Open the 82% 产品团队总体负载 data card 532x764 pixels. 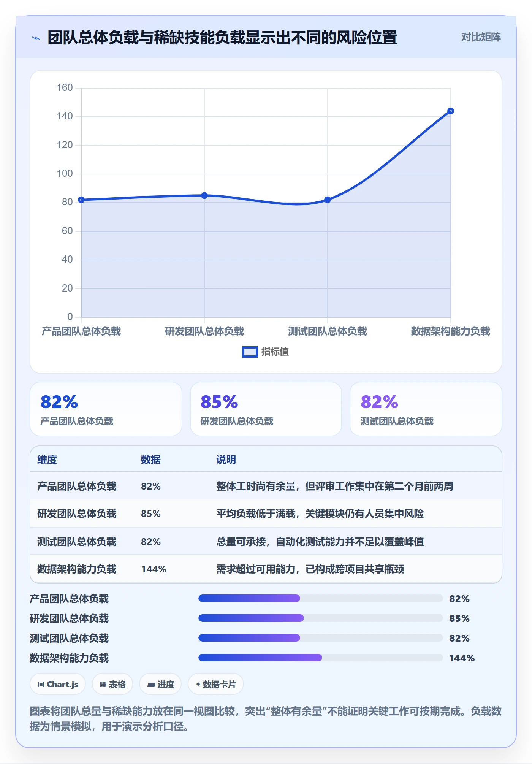pyautogui.click(x=106, y=409)
